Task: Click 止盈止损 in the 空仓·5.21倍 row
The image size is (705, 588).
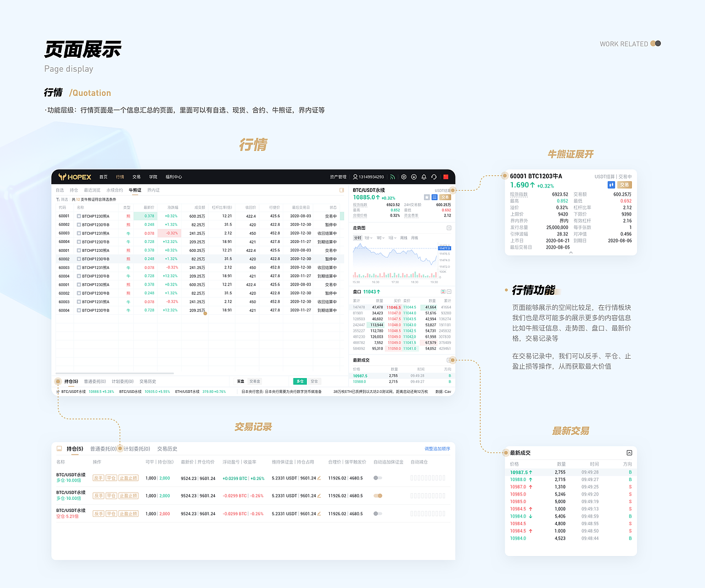Action: (x=128, y=514)
